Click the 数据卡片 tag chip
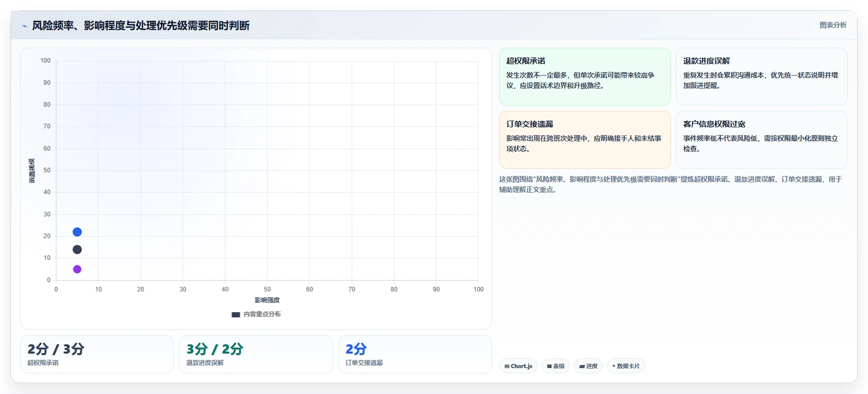The width and height of the screenshot is (868, 394). 626,366
